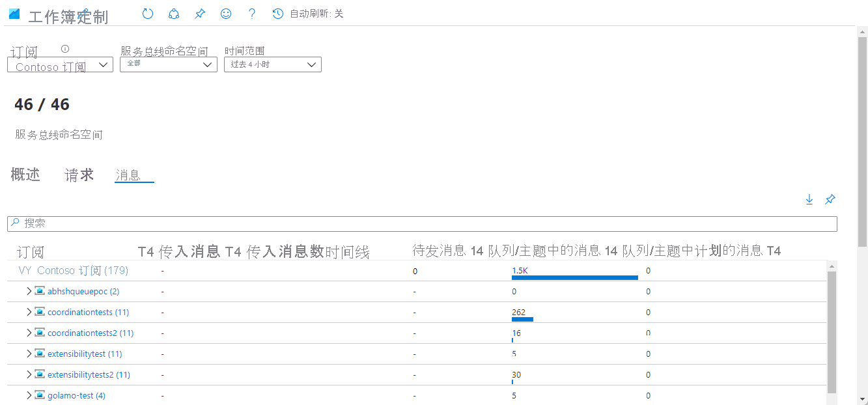This screenshot has width=868, height=405.
Task: Click the page scrollbar's down arrow
Action: click(x=863, y=399)
